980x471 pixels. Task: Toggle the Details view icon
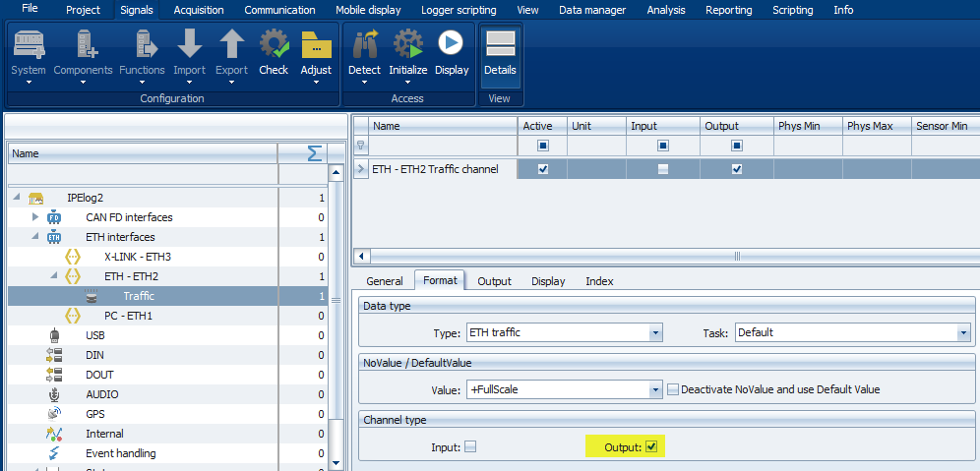[x=500, y=45]
